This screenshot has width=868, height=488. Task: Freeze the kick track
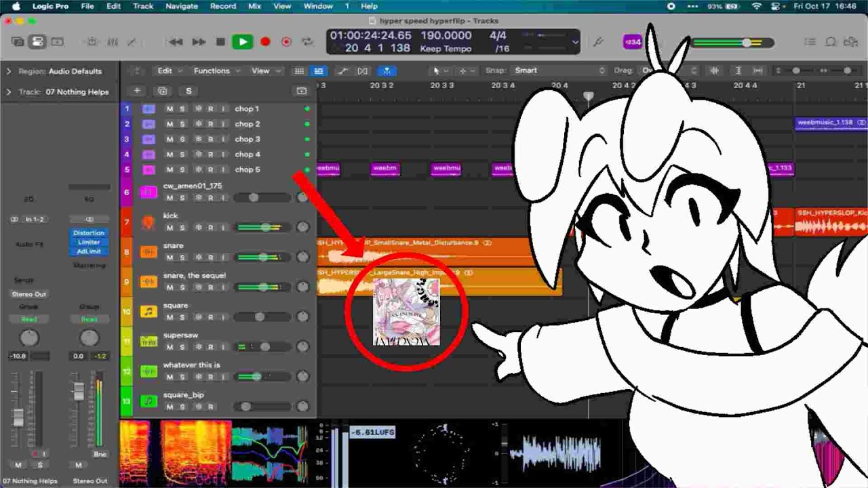coord(198,228)
